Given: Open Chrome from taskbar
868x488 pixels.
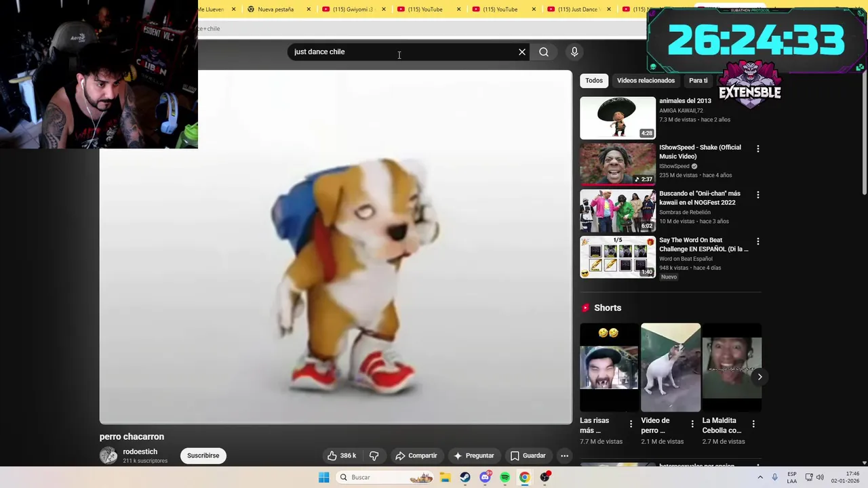Looking at the screenshot, I should click(x=525, y=477).
